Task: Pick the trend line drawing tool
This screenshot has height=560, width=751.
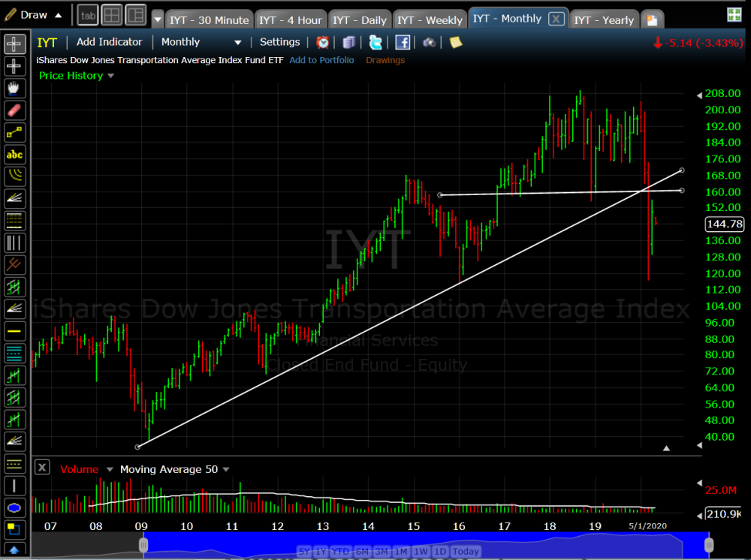Action: tap(14, 133)
